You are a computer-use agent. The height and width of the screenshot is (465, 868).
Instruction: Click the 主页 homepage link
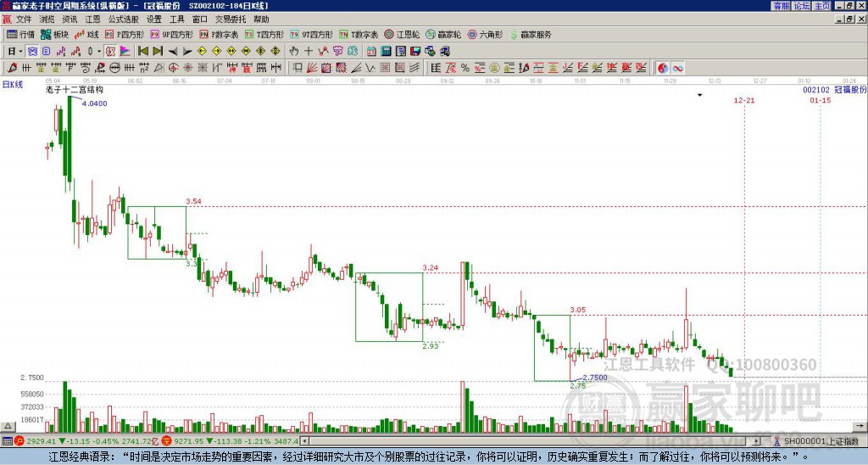pyautogui.click(x=821, y=6)
